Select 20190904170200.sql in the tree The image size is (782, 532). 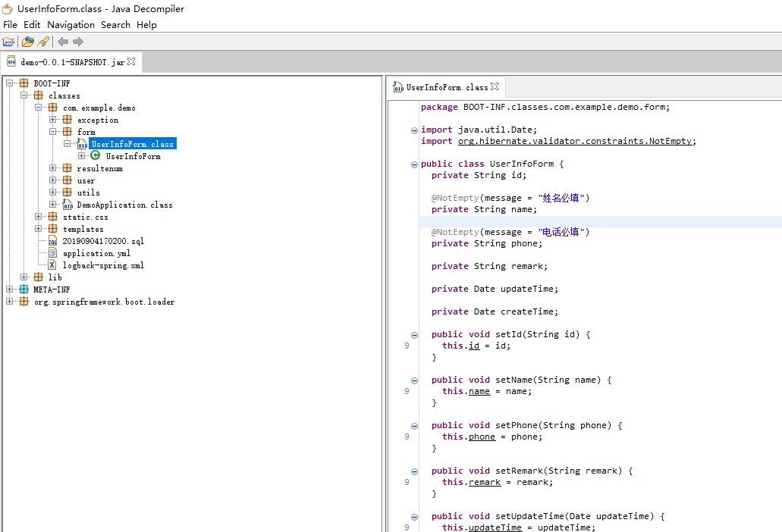click(x=103, y=241)
